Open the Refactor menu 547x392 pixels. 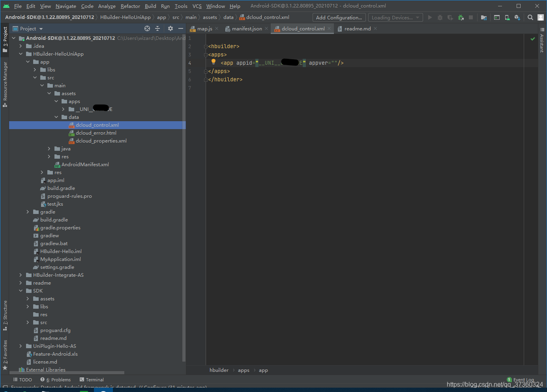pyautogui.click(x=130, y=6)
